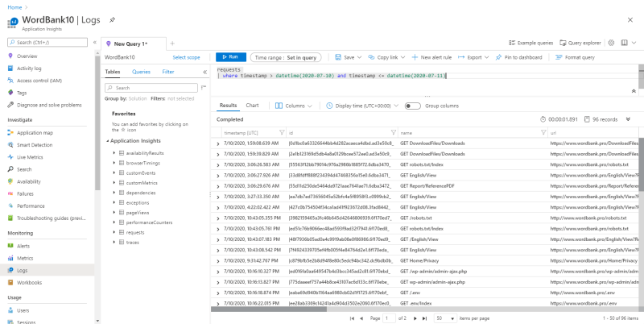Open the items per page dropdown

click(x=446, y=318)
